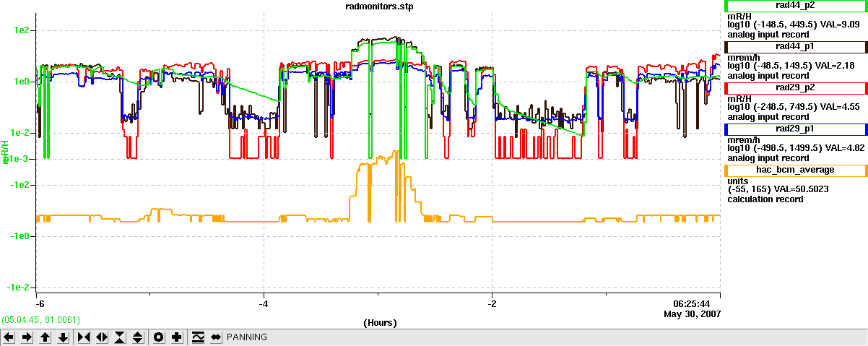
Task: Pan the plot left with left arrow
Action: [x=9, y=337]
